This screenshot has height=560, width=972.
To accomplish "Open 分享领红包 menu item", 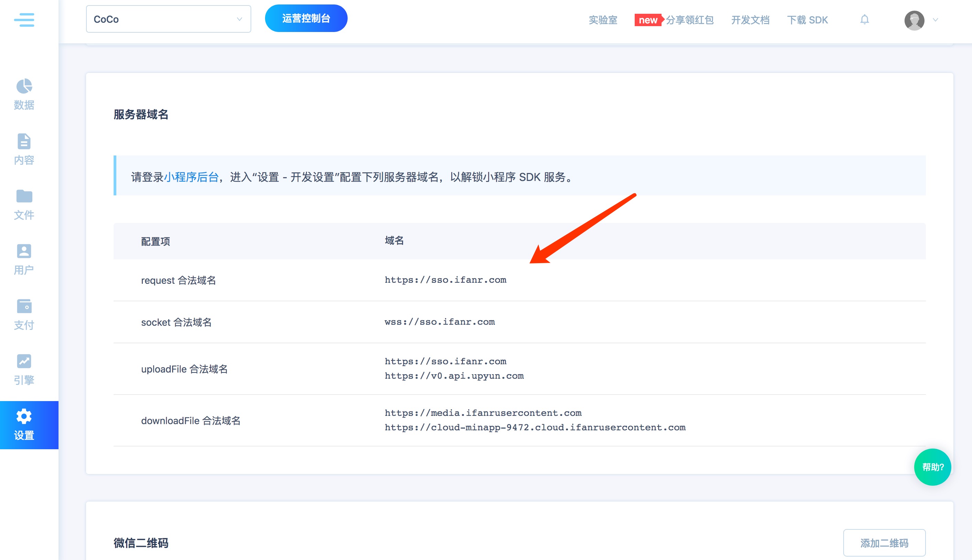I will (x=689, y=20).
